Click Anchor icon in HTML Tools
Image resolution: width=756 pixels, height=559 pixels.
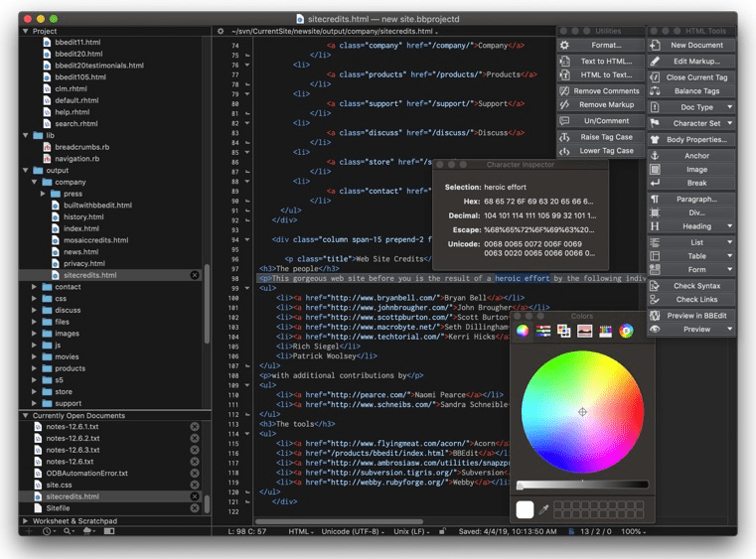point(655,156)
